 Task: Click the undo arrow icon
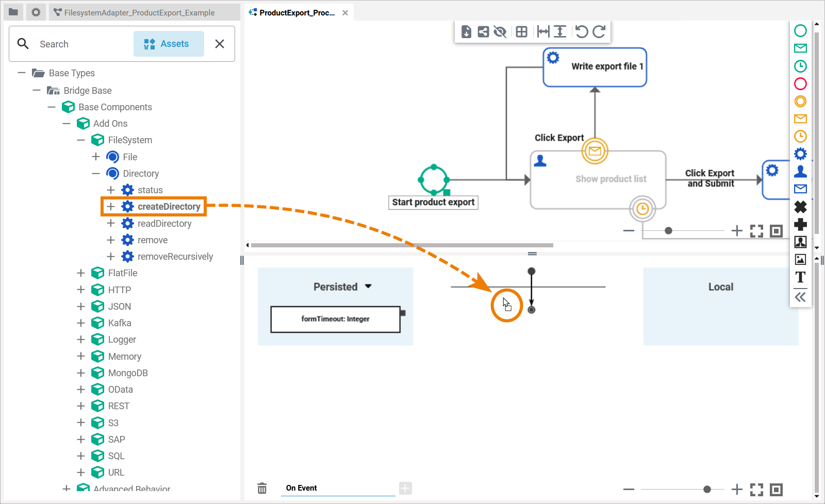click(582, 32)
